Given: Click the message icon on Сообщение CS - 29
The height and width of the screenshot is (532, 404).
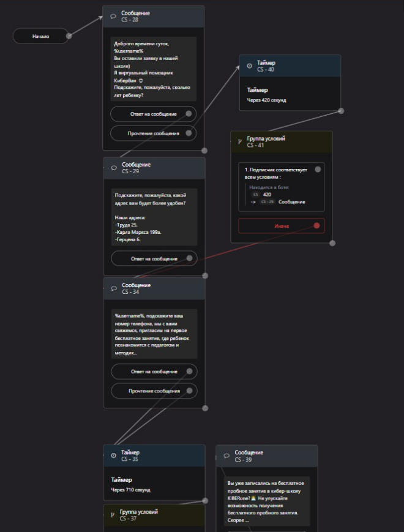Looking at the screenshot, I should [x=114, y=168].
